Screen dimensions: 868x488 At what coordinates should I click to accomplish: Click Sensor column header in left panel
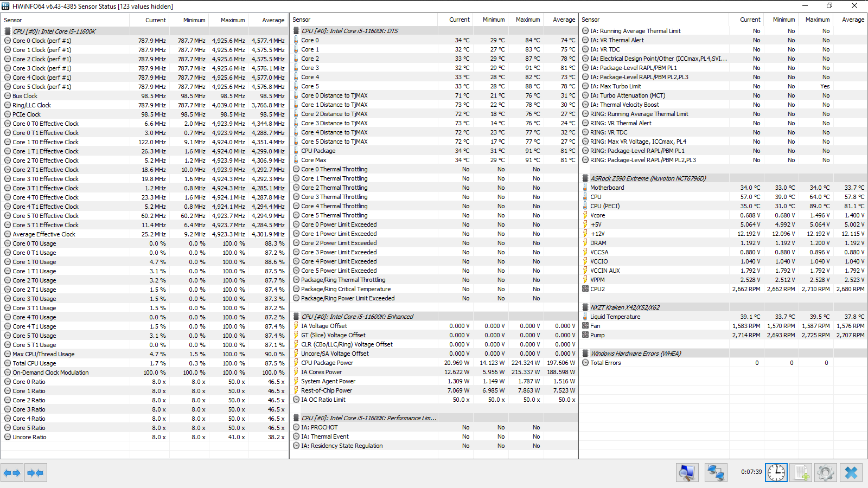[65, 20]
